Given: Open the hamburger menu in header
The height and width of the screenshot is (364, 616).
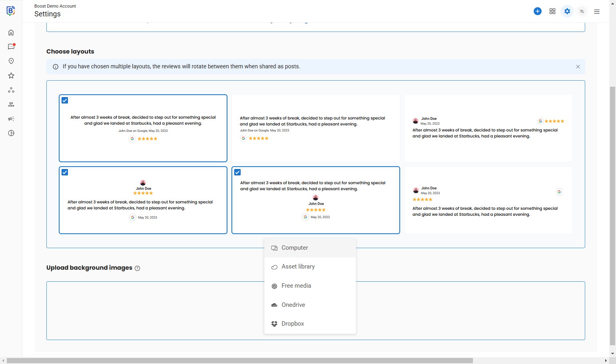Looking at the screenshot, I should click(x=597, y=12).
